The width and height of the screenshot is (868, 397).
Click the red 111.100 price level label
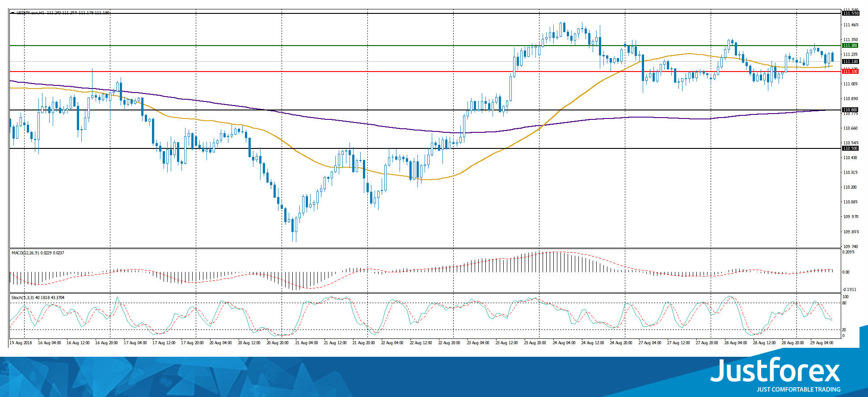[x=850, y=72]
